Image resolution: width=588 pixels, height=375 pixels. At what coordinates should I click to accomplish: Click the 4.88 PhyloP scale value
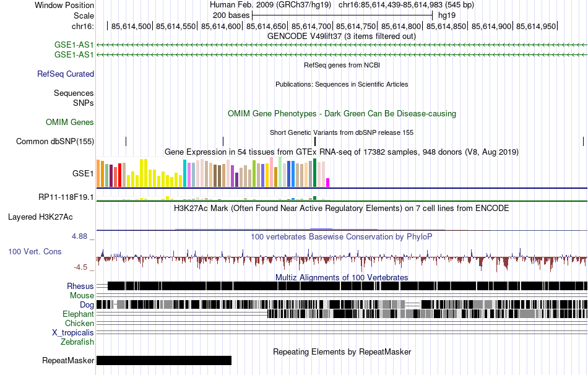point(79,236)
